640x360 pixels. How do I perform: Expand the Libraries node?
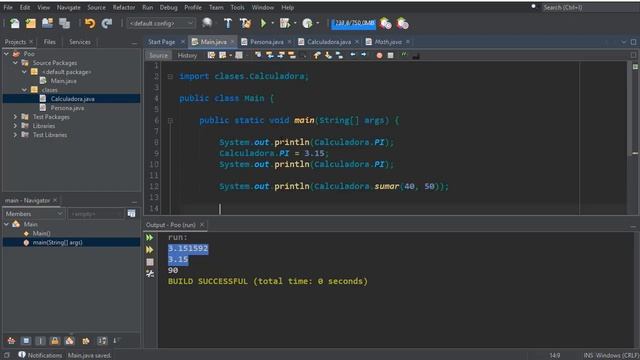coord(15,126)
